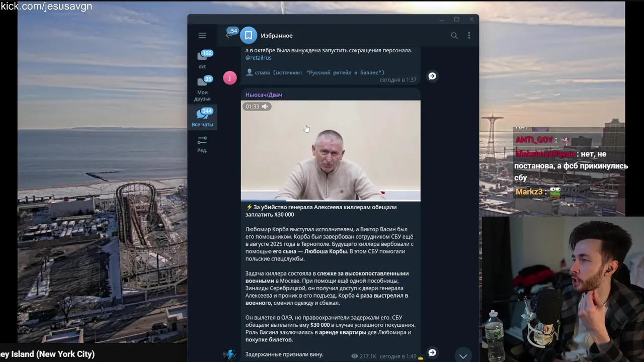The image size is (644, 362).
Task: Click the Избранное chat title
Action: pyautogui.click(x=277, y=36)
